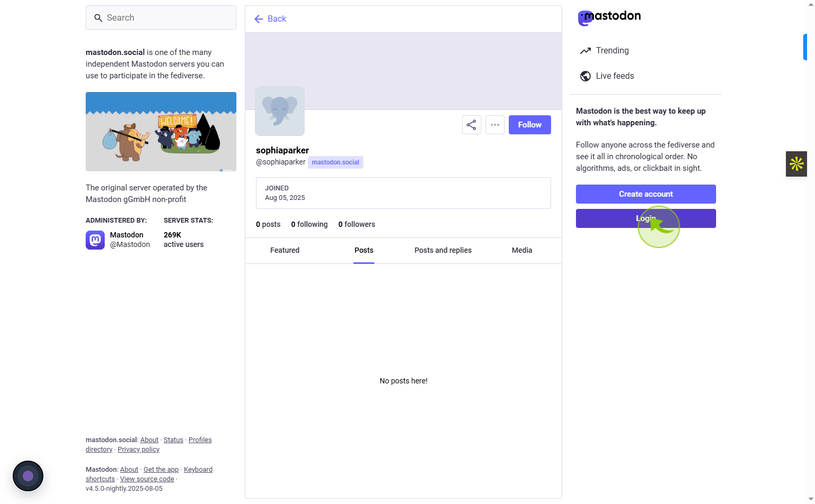Viewport: 815px width, 504px height.
Task: Click the purple circular recorder button
Action: [28, 476]
